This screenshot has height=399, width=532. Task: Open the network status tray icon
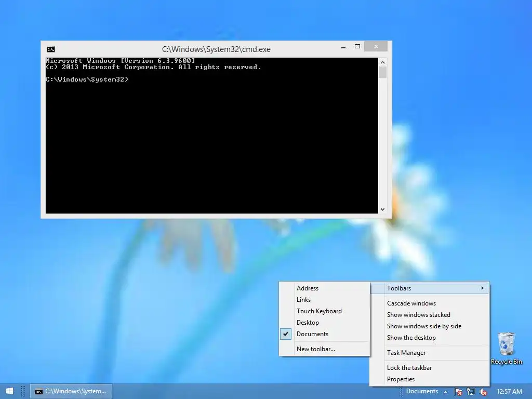(470, 392)
